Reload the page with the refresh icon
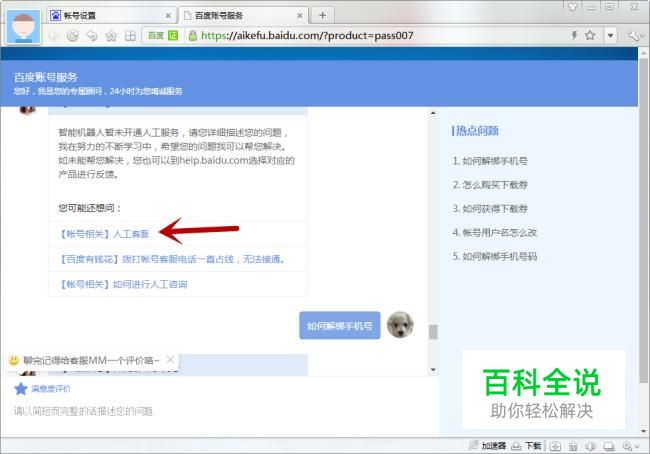 point(73,36)
